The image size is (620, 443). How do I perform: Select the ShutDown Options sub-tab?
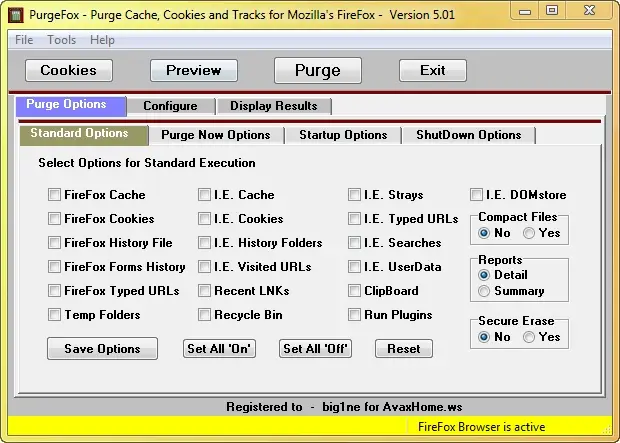point(469,135)
